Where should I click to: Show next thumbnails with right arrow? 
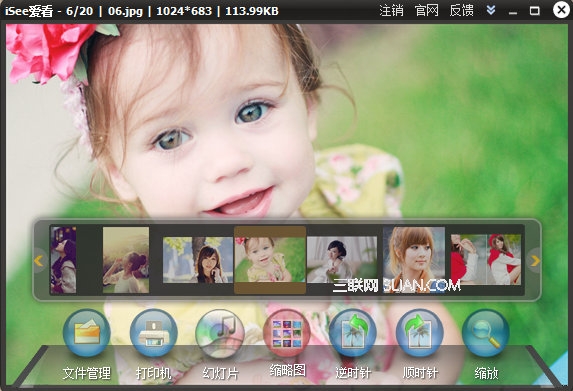[535, 261]
